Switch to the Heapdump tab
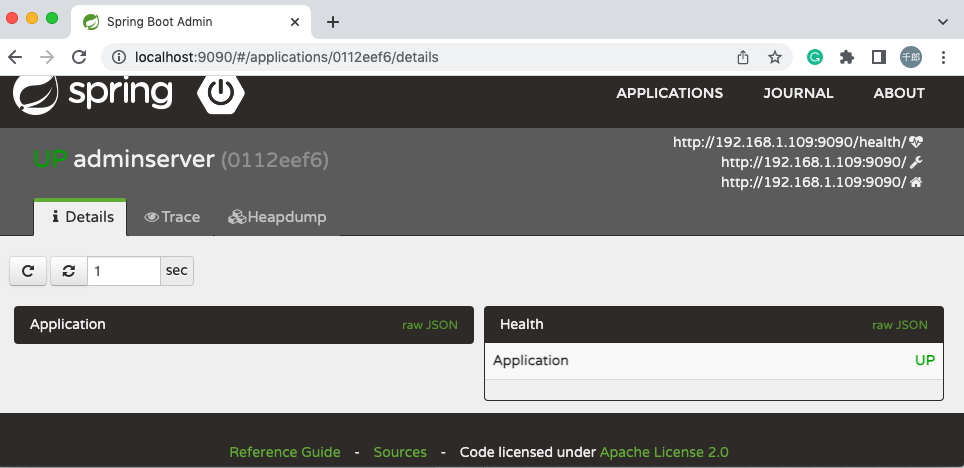 tap(277, 217)
